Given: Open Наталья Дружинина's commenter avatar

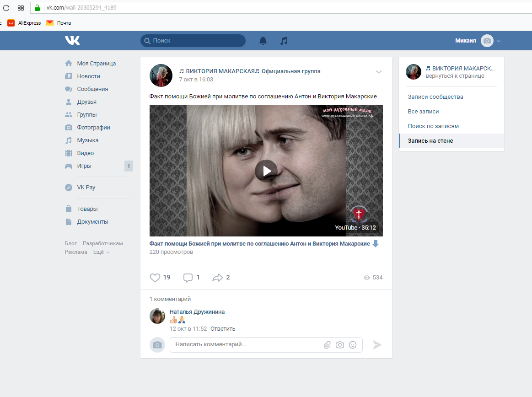Looking at the screenshot, I should 157,316.
